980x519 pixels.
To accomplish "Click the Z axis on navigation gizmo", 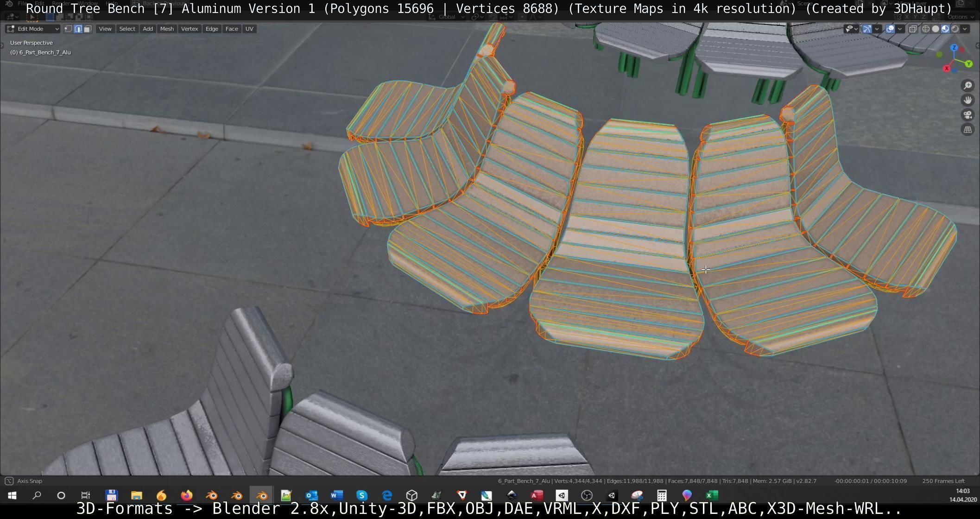I will click(954, 48).
